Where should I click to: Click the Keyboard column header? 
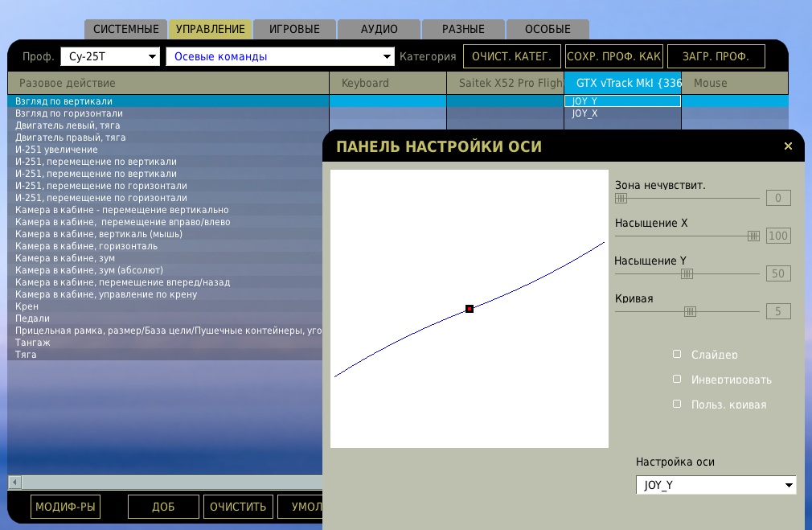[388, 83]
